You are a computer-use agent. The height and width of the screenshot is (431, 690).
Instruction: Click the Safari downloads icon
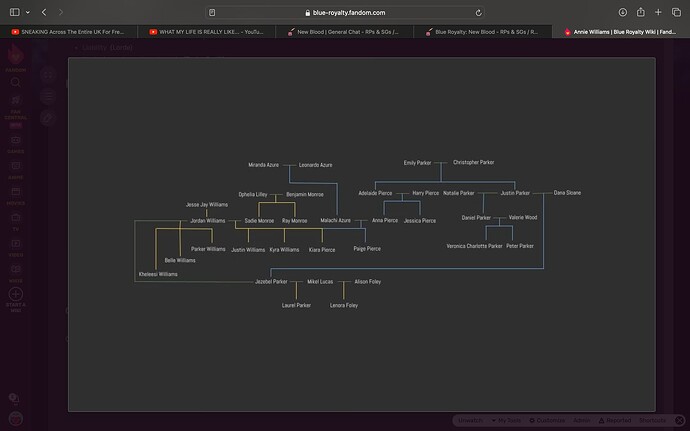[x=639, y=12]
